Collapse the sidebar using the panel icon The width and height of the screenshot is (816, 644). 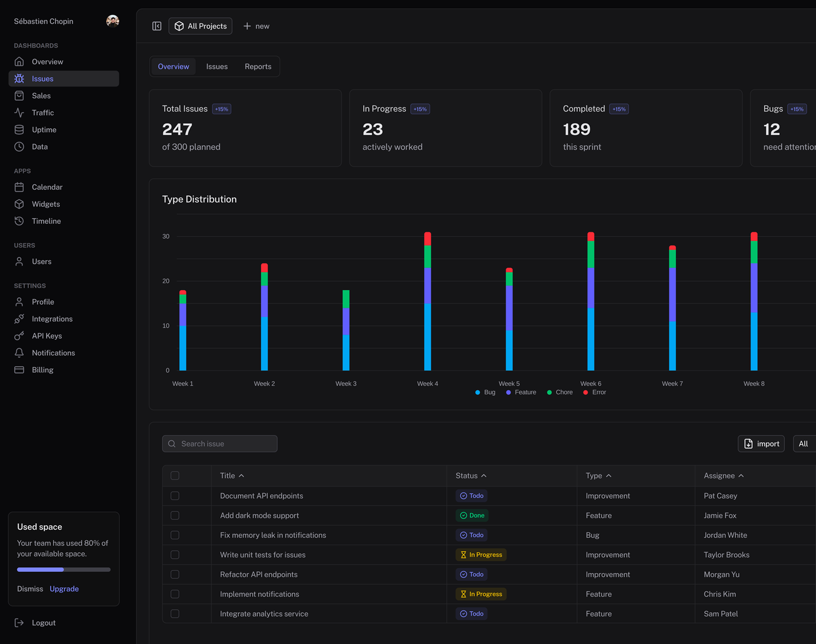pos(157,26)
